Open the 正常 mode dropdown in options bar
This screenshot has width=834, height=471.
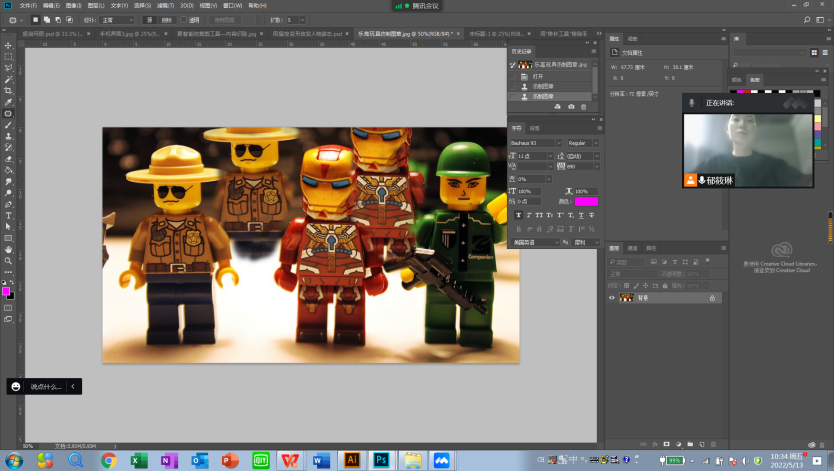point(118,19)
